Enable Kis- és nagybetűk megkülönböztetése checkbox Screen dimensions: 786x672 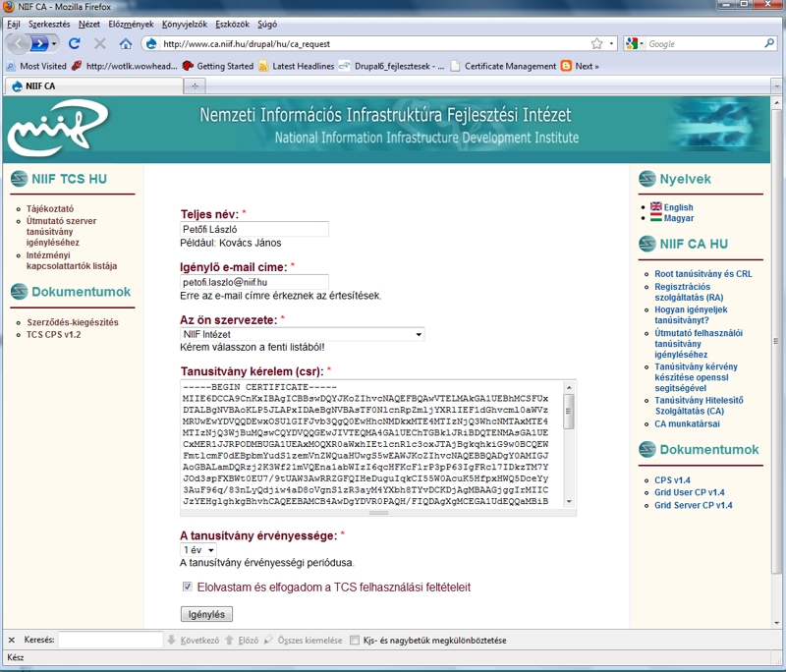pos(355,640)
